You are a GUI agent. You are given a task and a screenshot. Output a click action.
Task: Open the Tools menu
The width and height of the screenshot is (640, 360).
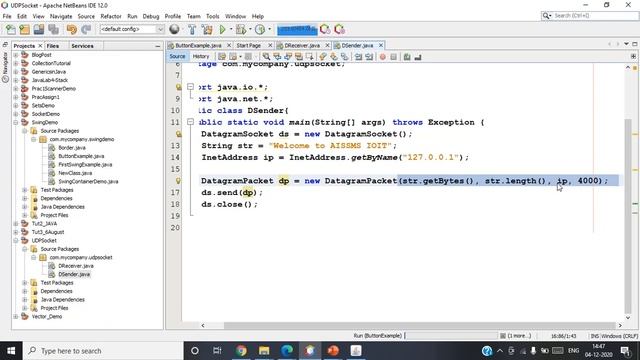(x=212, y=16)
